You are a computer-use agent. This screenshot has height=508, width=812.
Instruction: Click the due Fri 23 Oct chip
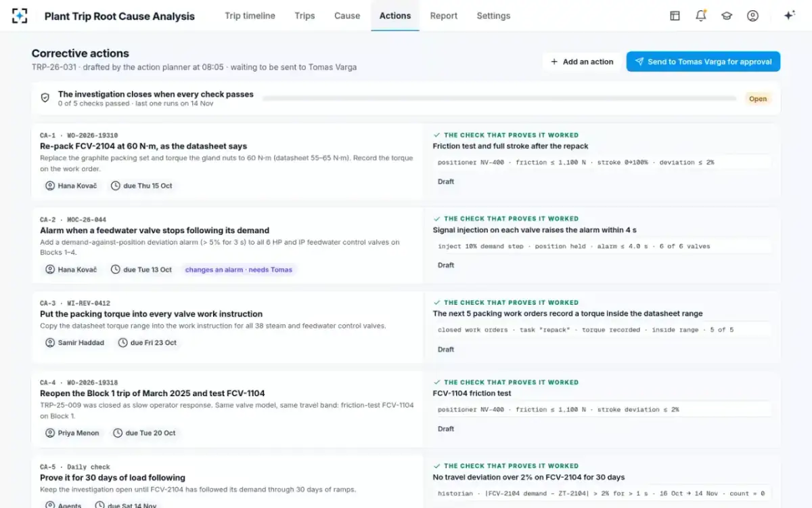pyautogui.click(x=148, y=343)
